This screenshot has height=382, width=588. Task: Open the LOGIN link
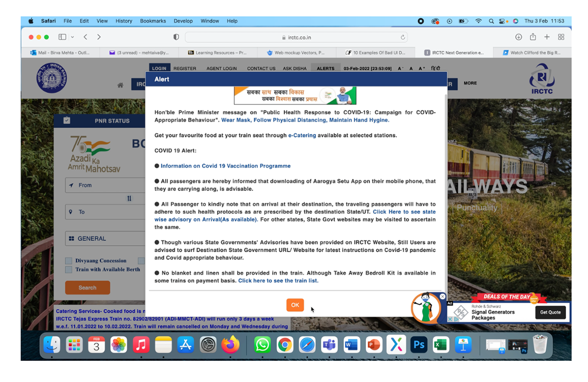point(159,68)
